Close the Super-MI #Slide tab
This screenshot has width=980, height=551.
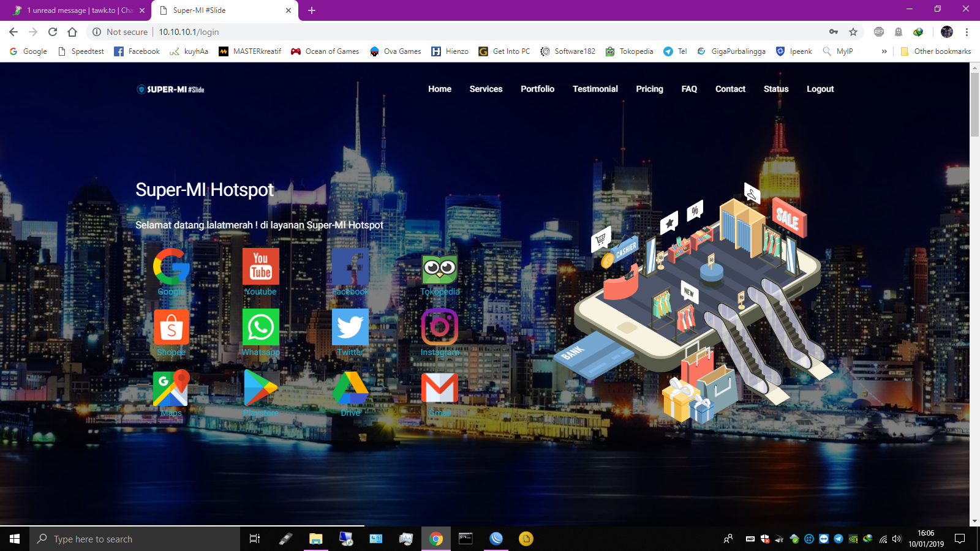click(x=288, y=10)
